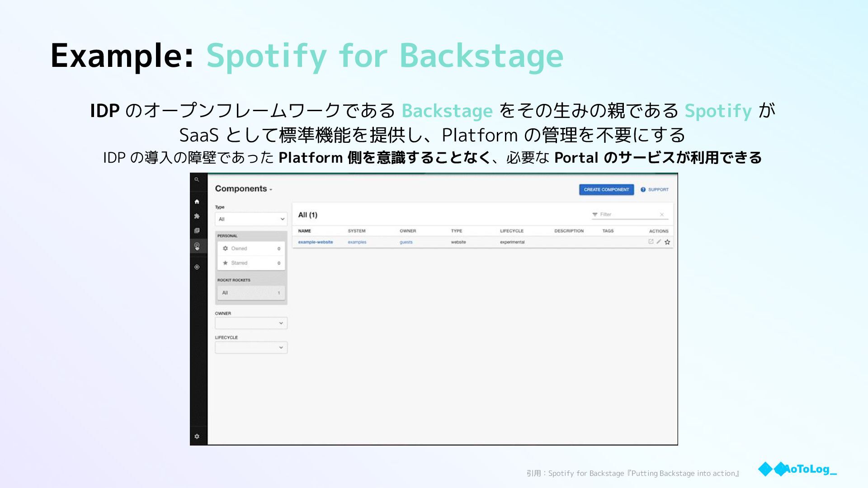Click the filter funnel icon
The width and height of the screenshot is (868, 488).
(x=595, y=215)
